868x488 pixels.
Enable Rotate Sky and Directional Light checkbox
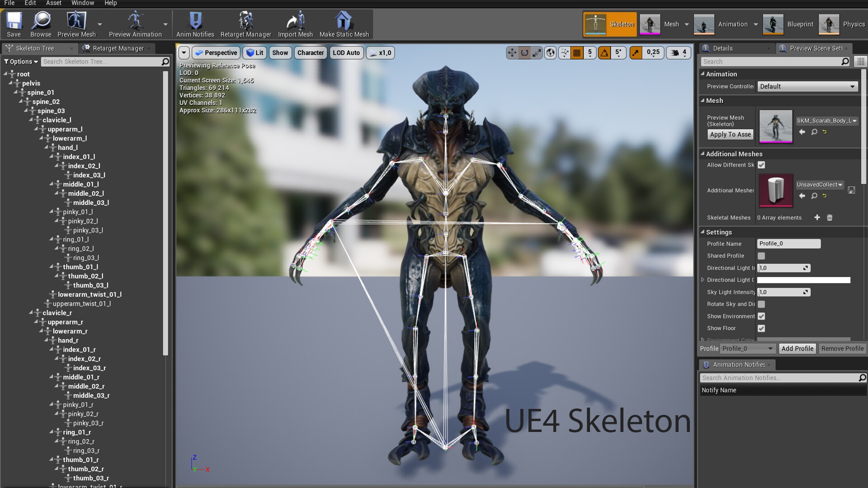click(761, 304)
